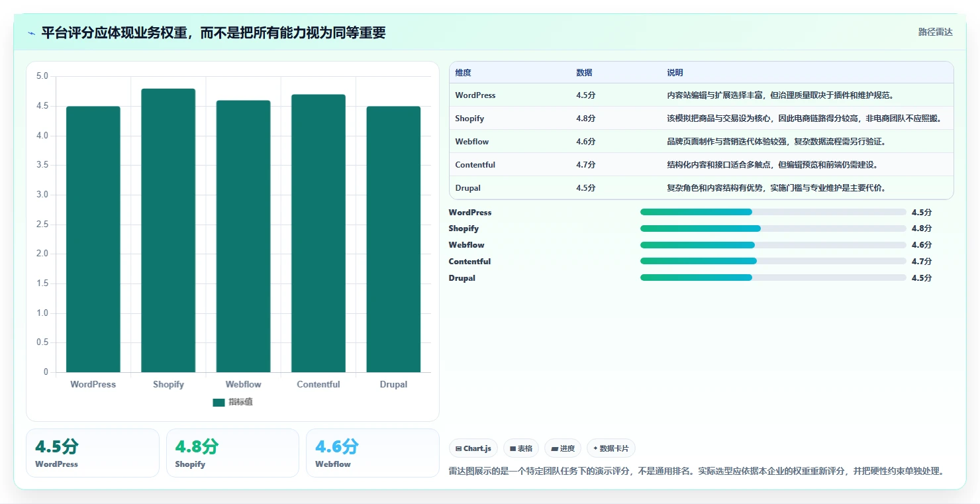Viewport: 980px width, 504px height.
Task: Click the WordPress progress bar
Action: coord(773,212)
